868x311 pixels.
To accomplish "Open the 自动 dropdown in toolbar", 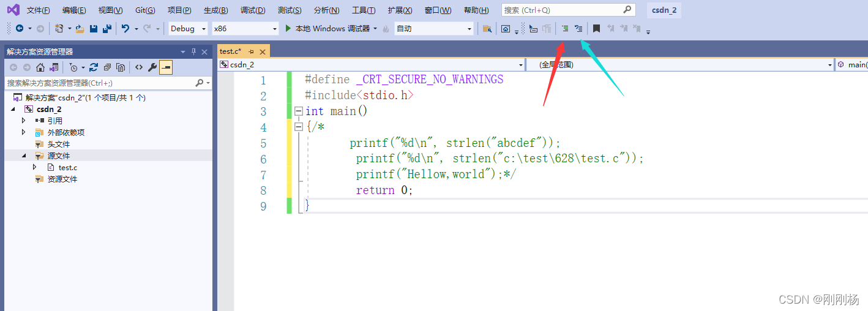I will (470, 29).
